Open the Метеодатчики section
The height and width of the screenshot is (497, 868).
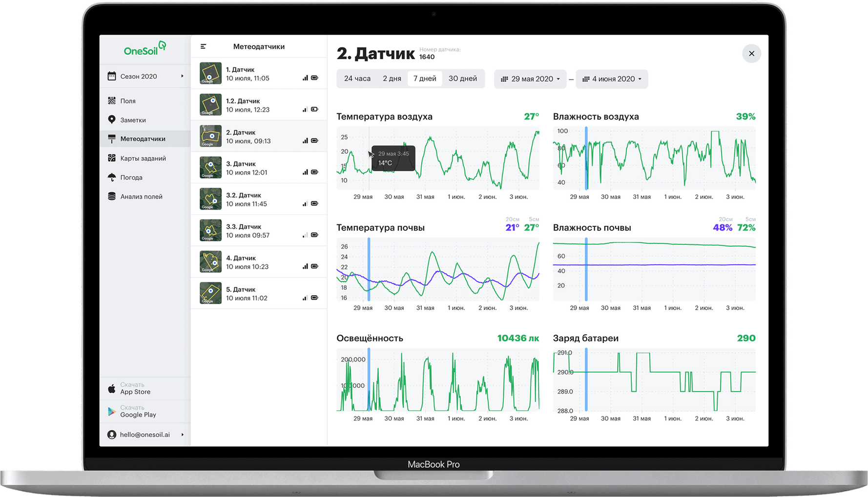pos(145,139)
